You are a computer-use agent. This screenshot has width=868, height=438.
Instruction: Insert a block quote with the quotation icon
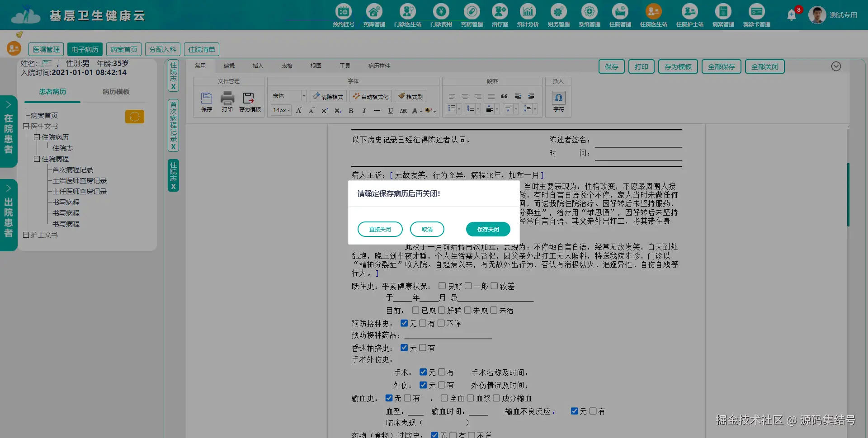pos(504,96)
